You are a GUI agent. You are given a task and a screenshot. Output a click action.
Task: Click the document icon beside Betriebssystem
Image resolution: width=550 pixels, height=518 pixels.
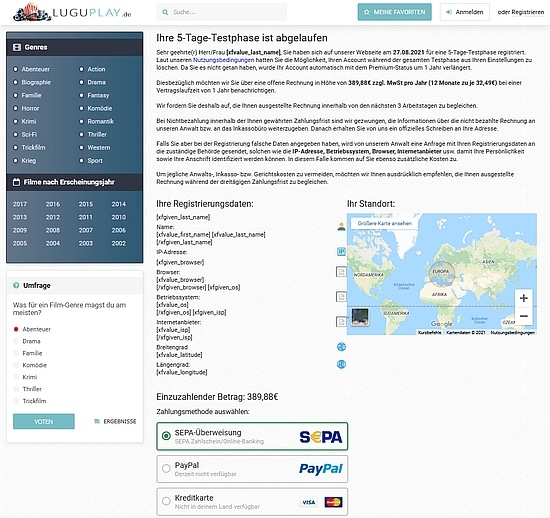[341, 296]
